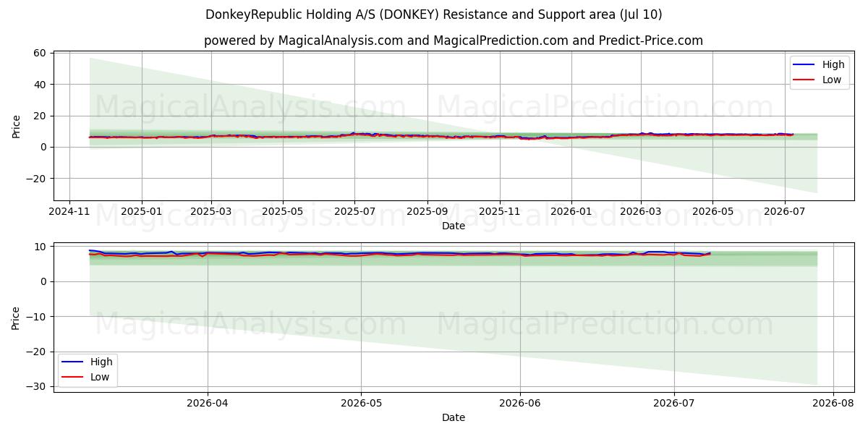
Task: Click the '2025-05' date tick label
Action: [x=283, y=213]
